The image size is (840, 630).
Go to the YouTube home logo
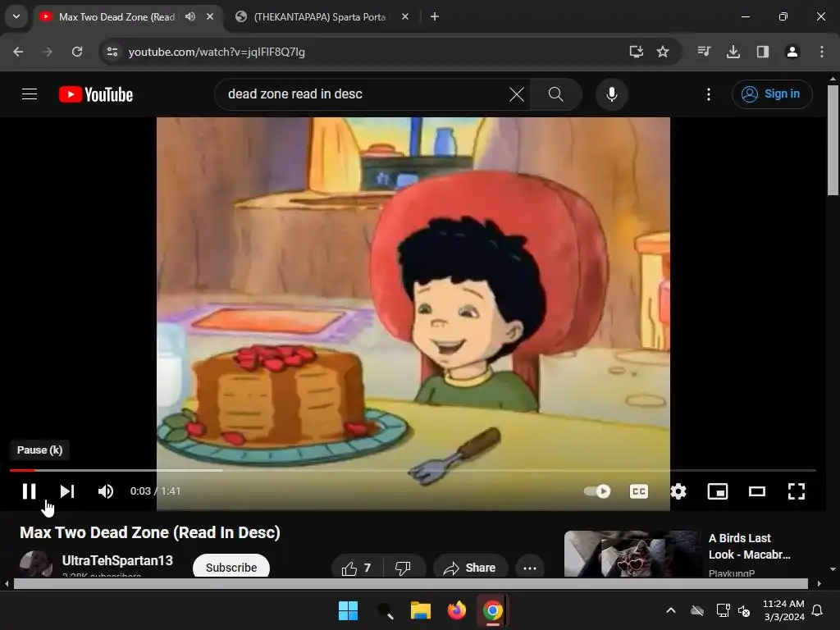tap(96, 94)
